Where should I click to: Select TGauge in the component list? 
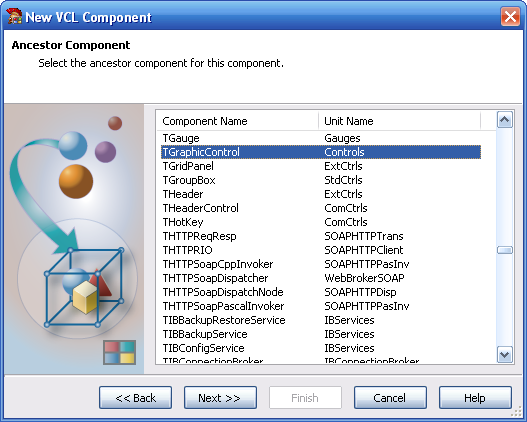pyautogui.click(x=321, y=138)
